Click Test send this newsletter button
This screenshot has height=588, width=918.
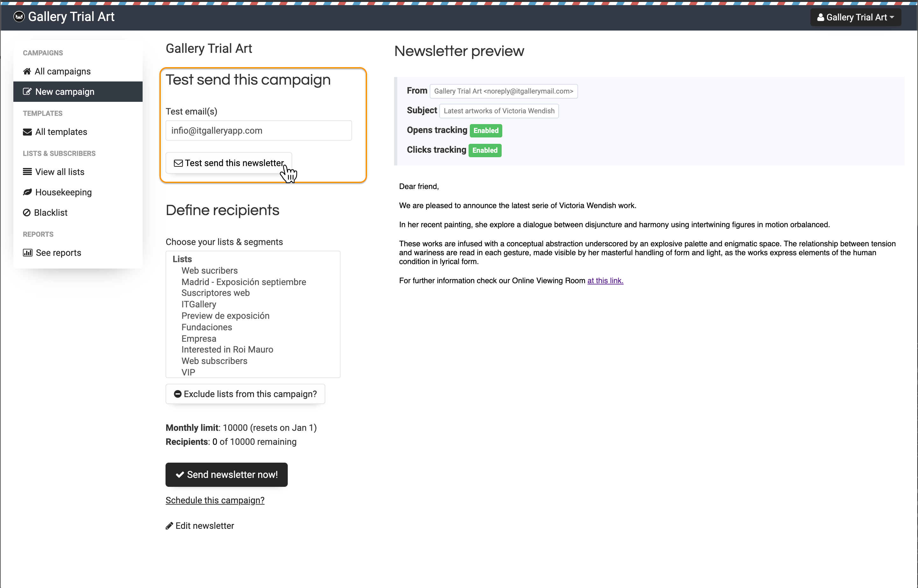pos(229,163)
